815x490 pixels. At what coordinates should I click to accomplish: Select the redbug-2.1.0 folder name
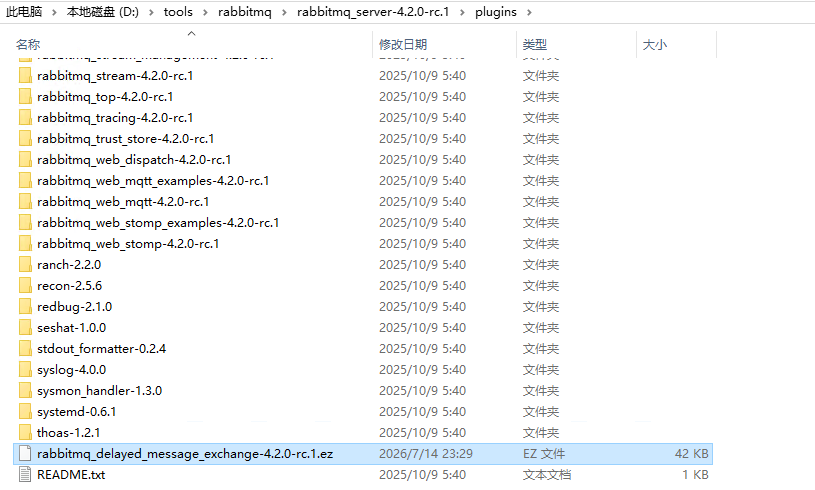point(75,307)
